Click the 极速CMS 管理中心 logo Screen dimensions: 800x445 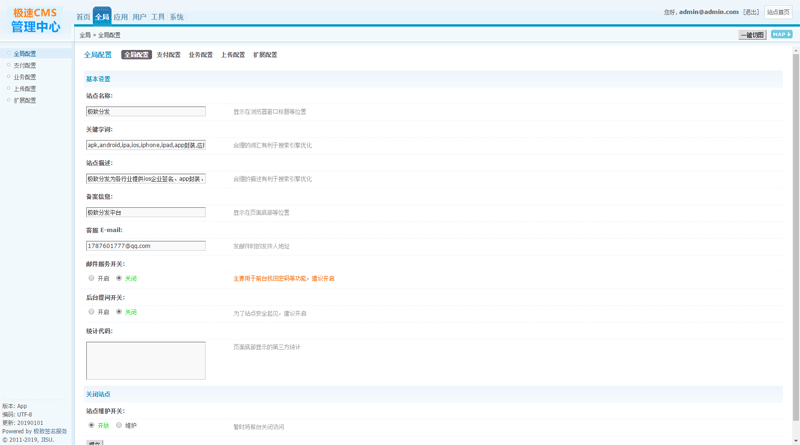(x=35, y=19)
